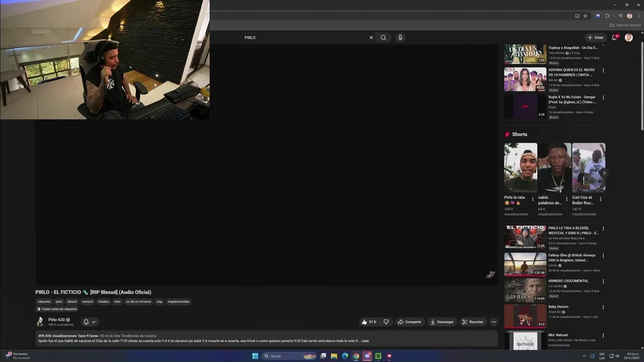Image resolution: width=644 pixels, height=362 pixels.
Task: Click the YouTube search magnifier button
Action: tap(383, 37)
